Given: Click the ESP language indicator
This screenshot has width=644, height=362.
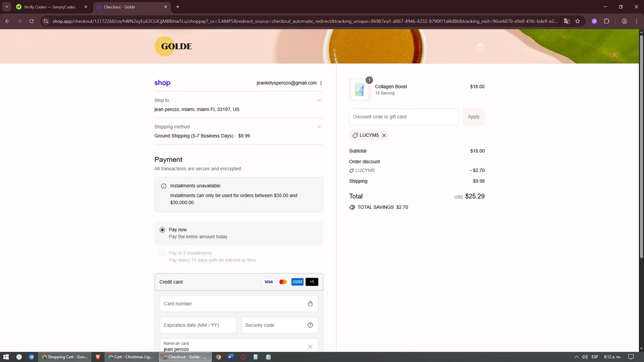Looking at the screenshot, I should pos(595,357).
